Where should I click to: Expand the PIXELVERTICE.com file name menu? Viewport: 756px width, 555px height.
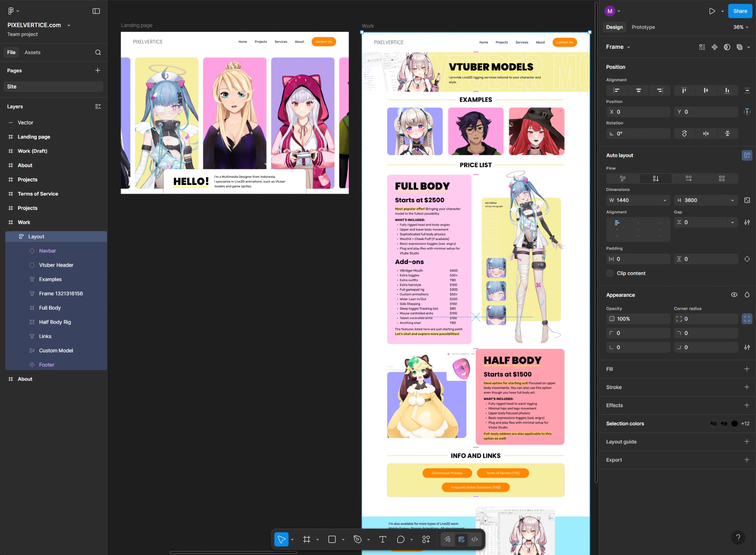[69, 25]
